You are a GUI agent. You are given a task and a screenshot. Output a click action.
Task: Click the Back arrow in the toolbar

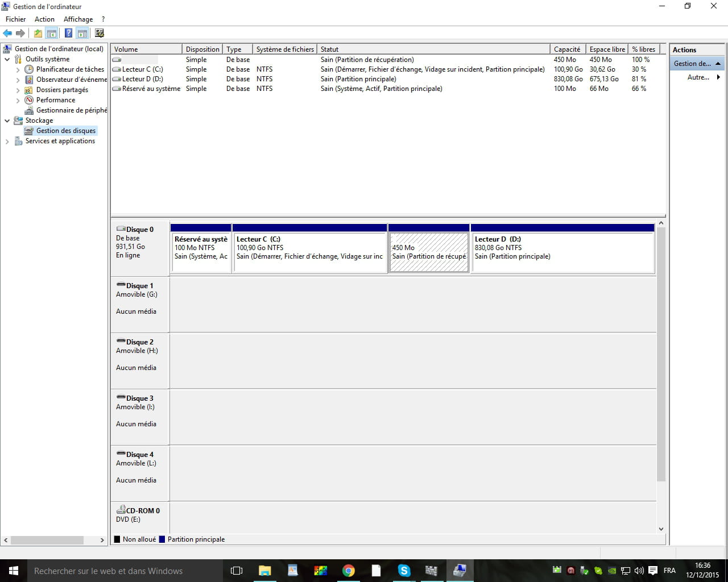tap(7, 34)
